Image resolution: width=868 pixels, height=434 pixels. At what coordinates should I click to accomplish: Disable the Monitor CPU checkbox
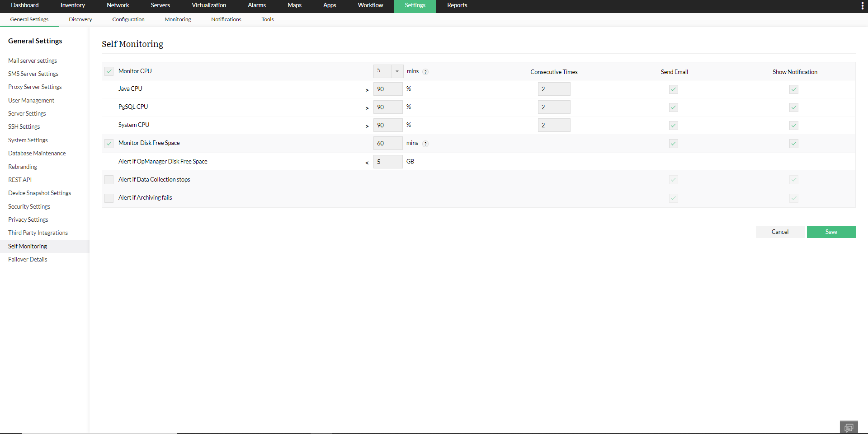[x=109, y=71]
